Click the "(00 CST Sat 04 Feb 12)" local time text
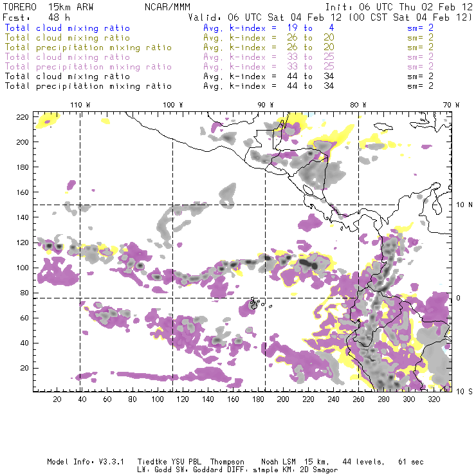The width and height of the screenshot is (476, 476). pos(410,17)
